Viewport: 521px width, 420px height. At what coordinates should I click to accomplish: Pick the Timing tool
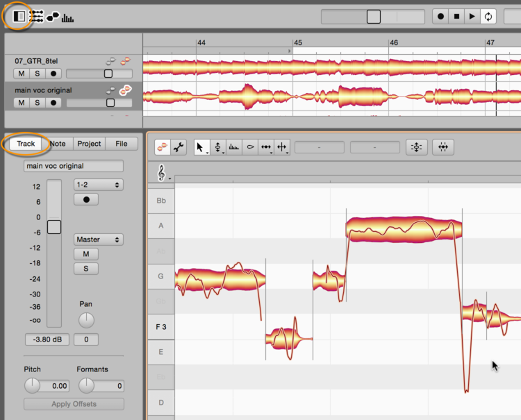point(266,147)
